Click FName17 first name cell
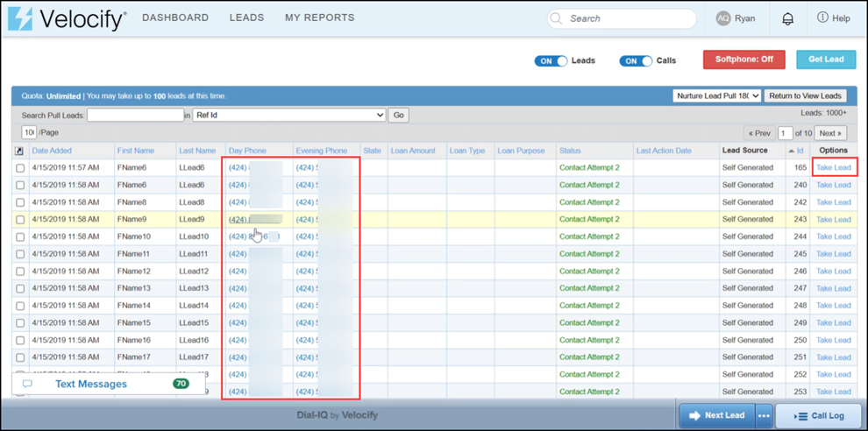Viewport: 868px width, 431px height. pos(133,357)
